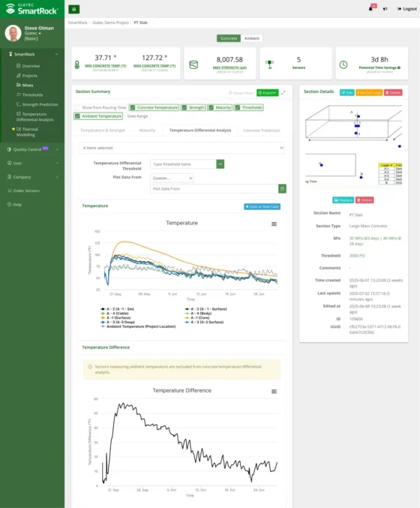Image resolution: width=420 pixels, height=508 pixels.
Task: Toggle sidebar with hamburger menu button
Action: coord(73,10)
